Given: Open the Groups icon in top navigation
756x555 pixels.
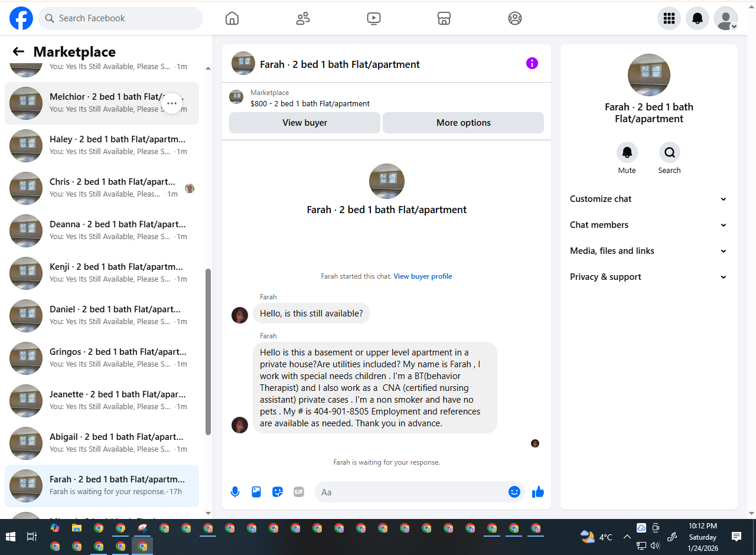Looking at the screenshot, I should (515, 18).
